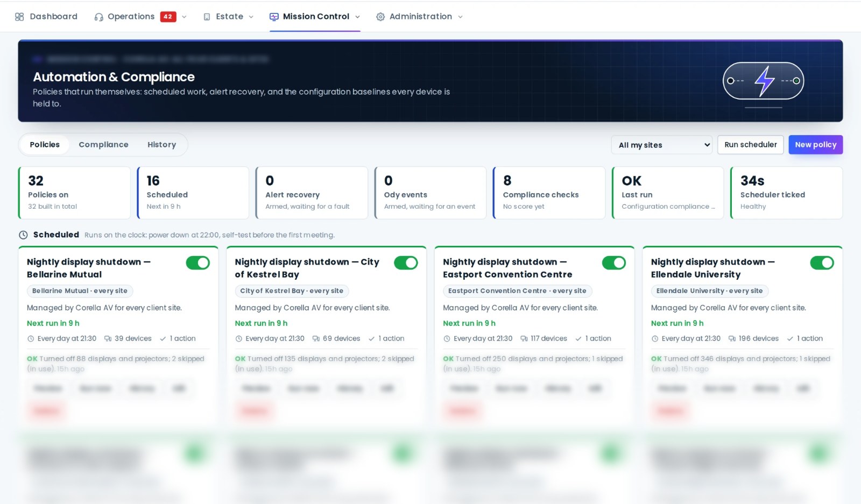Expand the Administration menu chevron
Image resolution: width=861 pixels, height=504 pixels.
click(460, 17)
